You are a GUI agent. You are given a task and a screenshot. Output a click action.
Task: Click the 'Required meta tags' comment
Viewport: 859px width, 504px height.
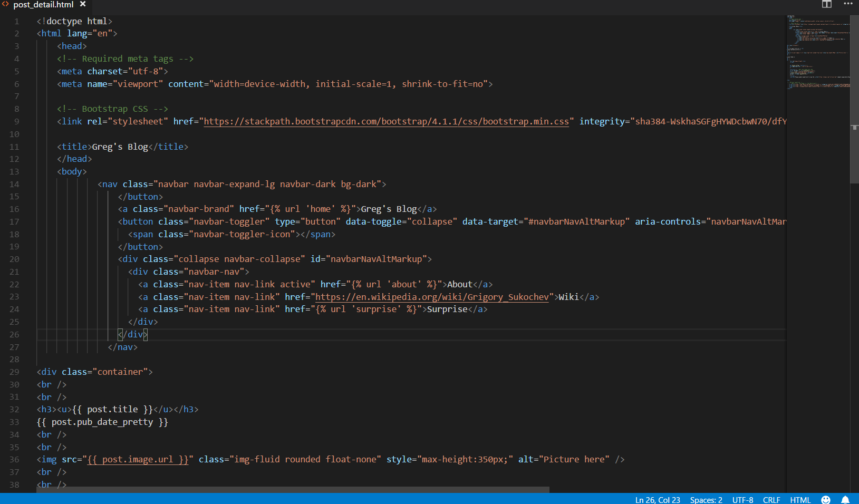(x=126, y=59)
